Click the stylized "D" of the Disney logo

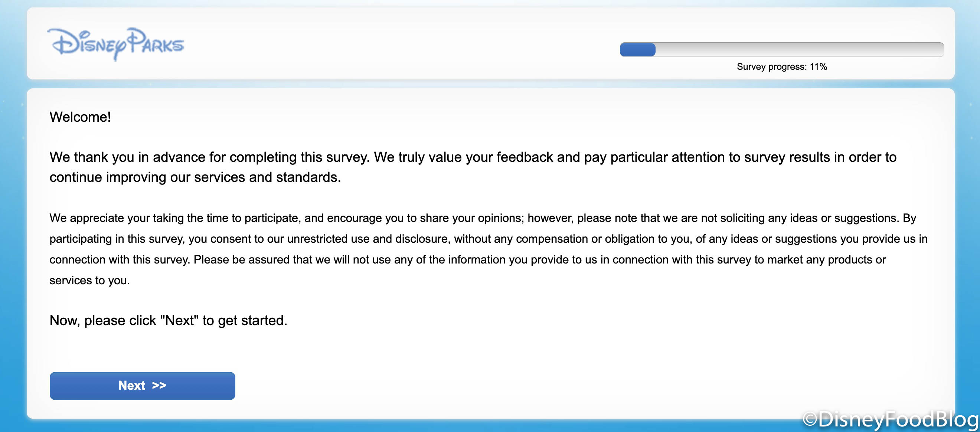64,42
